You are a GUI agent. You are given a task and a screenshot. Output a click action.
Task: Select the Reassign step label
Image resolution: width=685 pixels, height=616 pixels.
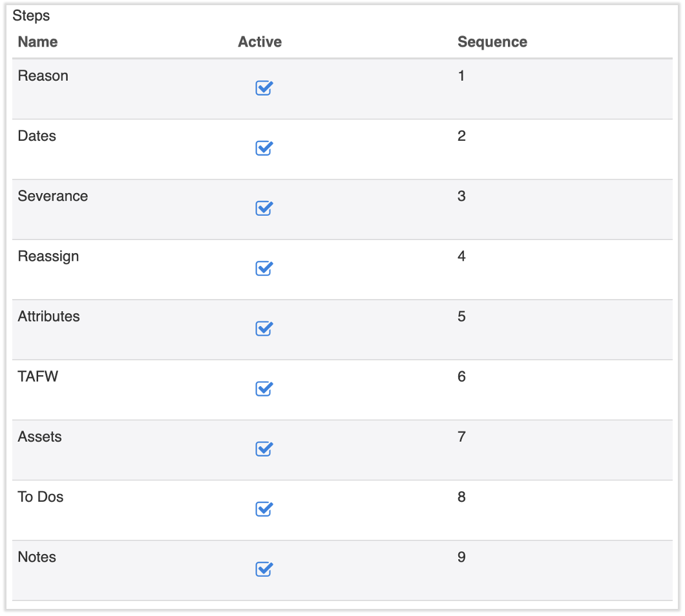point(48,256)
